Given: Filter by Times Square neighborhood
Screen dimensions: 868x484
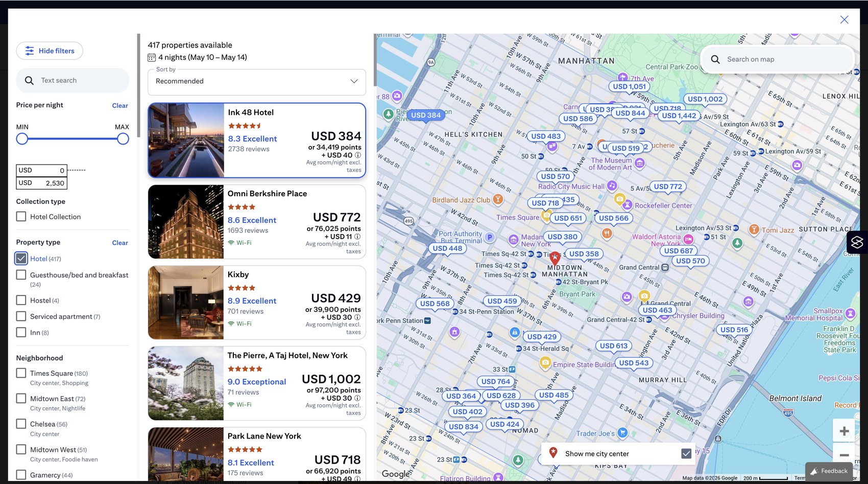Looking at the screenshot, I should [x=21, y=373].
